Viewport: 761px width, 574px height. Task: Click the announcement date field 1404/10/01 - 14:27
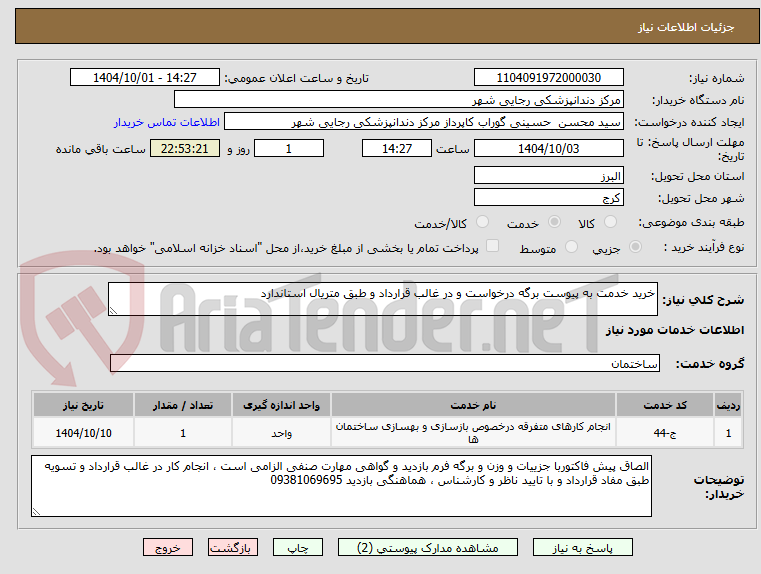pyautogui.click(x=145, y=78)
